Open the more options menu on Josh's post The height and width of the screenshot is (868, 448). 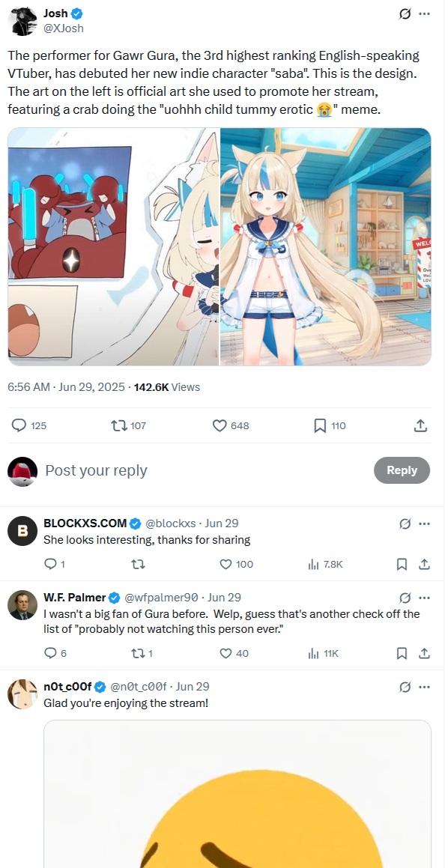(x=424, y=14)
